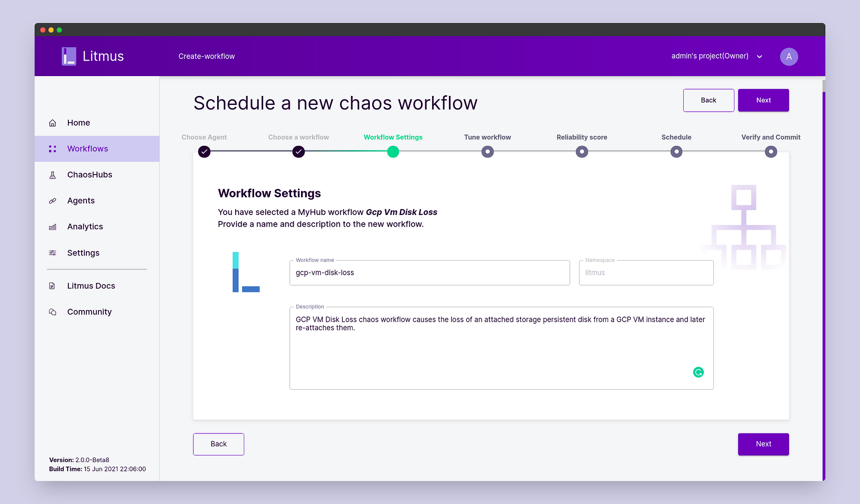Click the Choose Agent step label
Screen dimensions: 860x504
[204, 137]
